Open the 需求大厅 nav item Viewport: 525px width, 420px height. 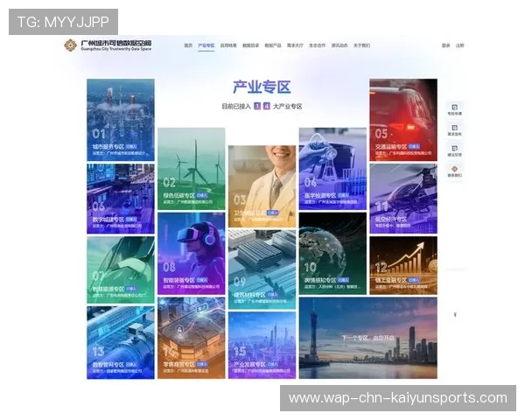coord(295,45)
